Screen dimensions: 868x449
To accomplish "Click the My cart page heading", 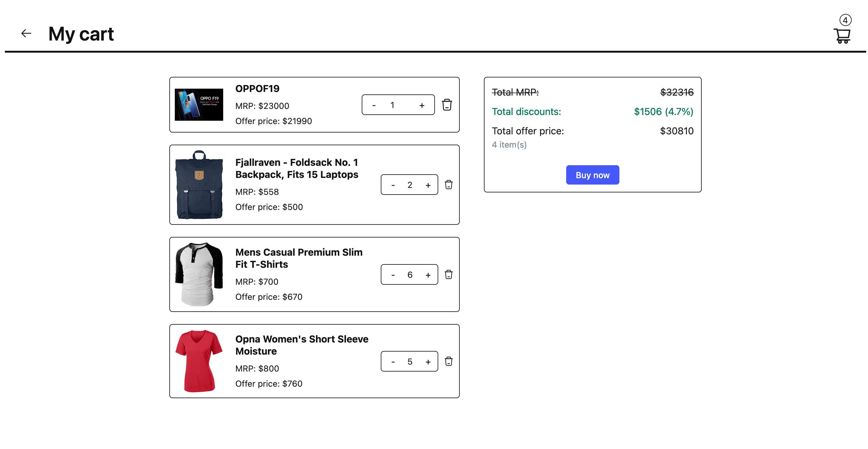I will pyautogui.click(x=81, y=34).
